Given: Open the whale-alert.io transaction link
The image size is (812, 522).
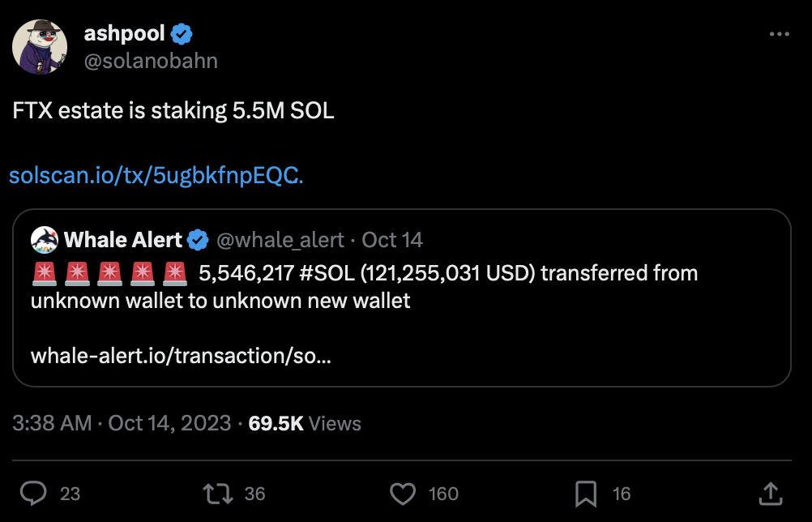Looking at the screenshot, I should (x=180, y=356).
